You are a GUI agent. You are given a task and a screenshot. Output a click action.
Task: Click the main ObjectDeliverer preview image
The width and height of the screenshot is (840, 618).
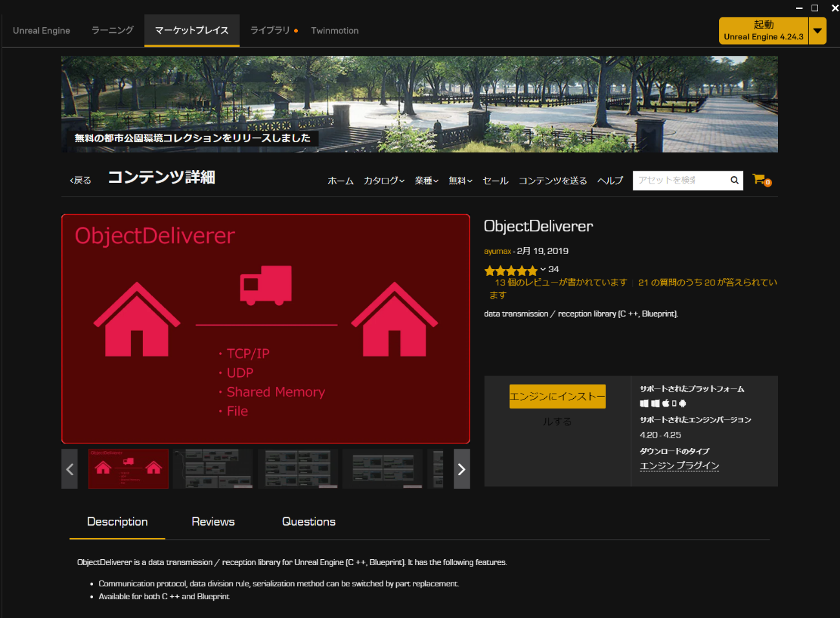coord(266,329)
